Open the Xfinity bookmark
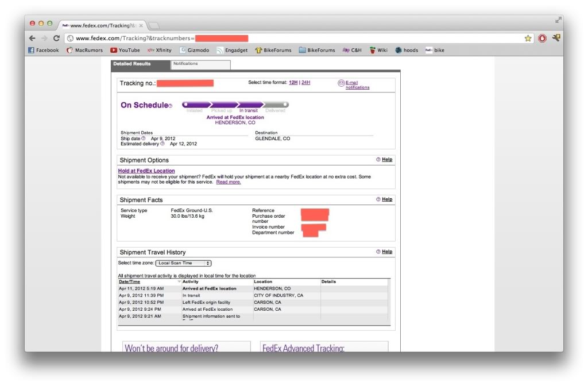 [x=160, y=51]
